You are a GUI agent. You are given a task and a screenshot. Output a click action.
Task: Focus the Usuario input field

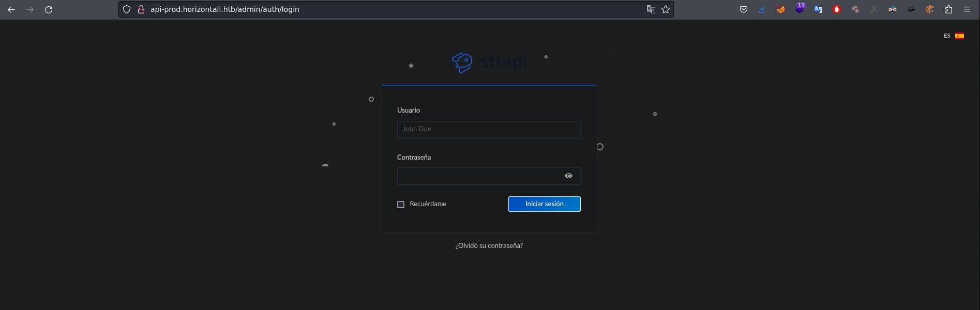pyautogui.click(x=489, y=130)
